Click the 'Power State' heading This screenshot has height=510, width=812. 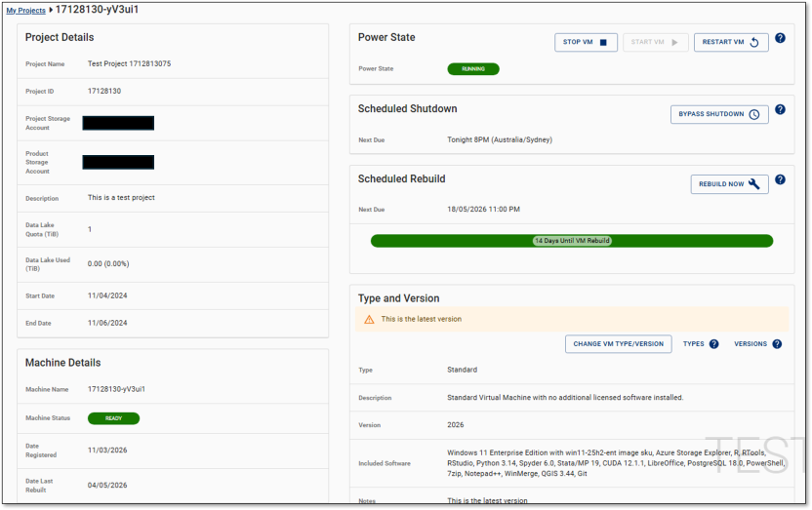pyautogui.click(x=386, y=38)
